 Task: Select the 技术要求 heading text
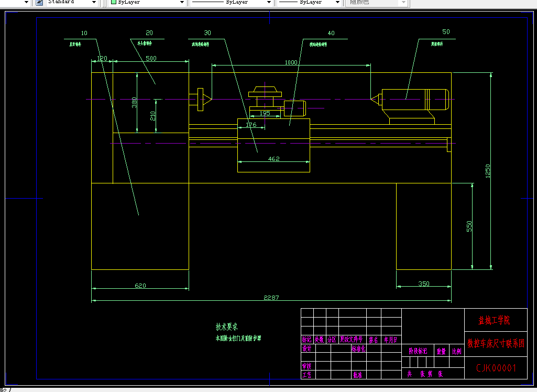pos(227,326)
